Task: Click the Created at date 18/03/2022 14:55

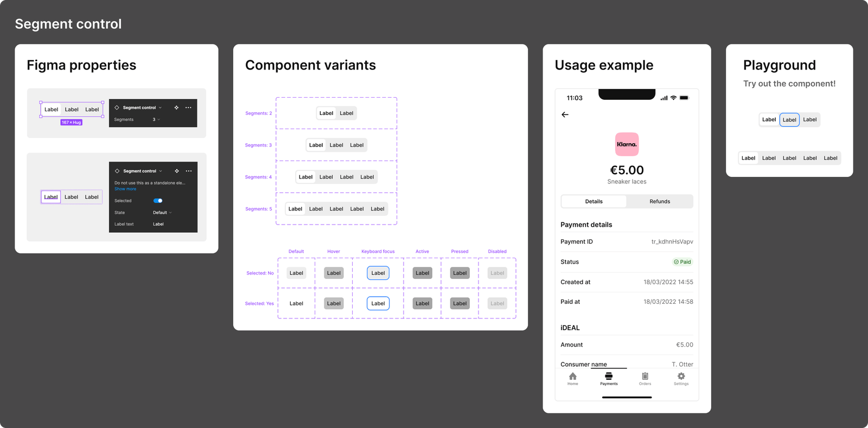Action: (x=668, y=282)
